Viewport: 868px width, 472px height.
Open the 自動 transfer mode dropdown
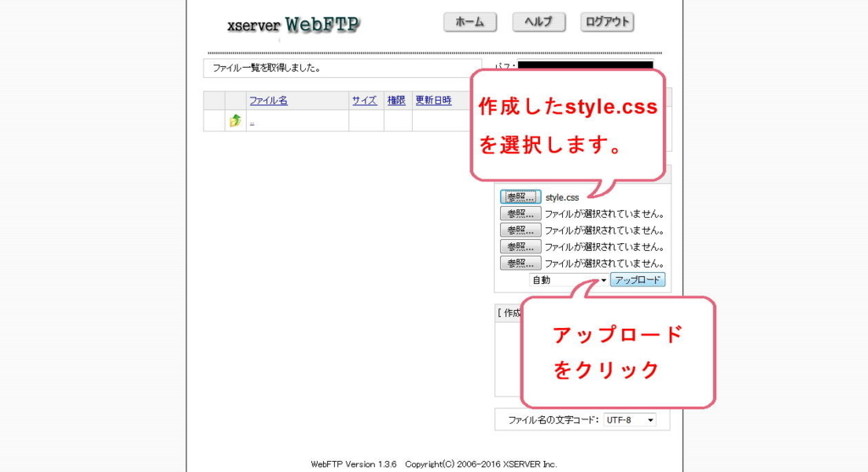click(569, 280)
